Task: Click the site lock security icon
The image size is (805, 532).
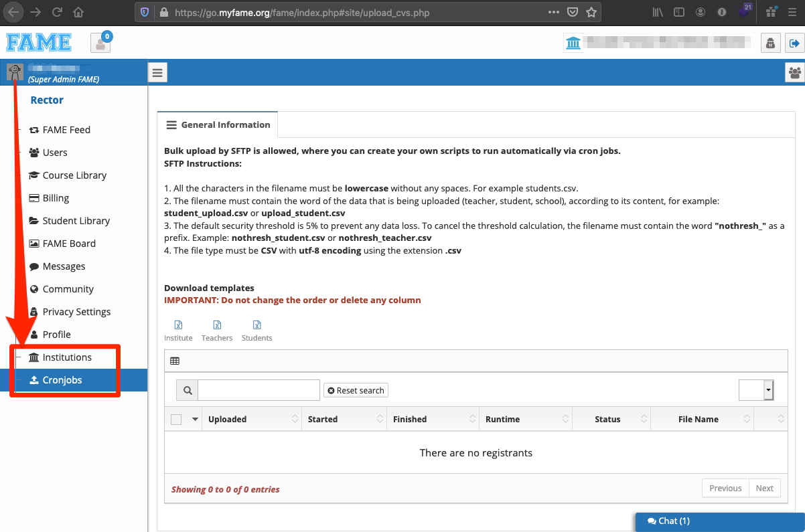Action: tap(163, 12)
